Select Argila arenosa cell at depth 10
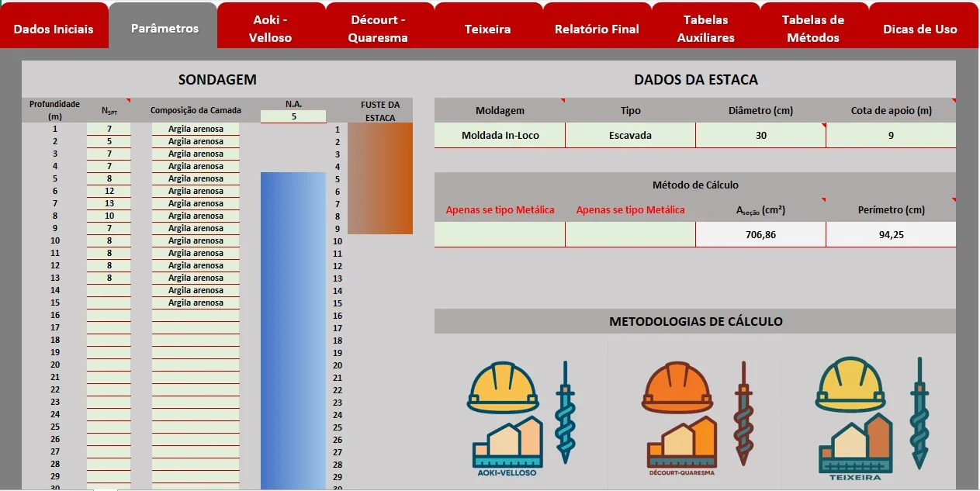This screenshot has width=980, height=491. tap(196, 240)
